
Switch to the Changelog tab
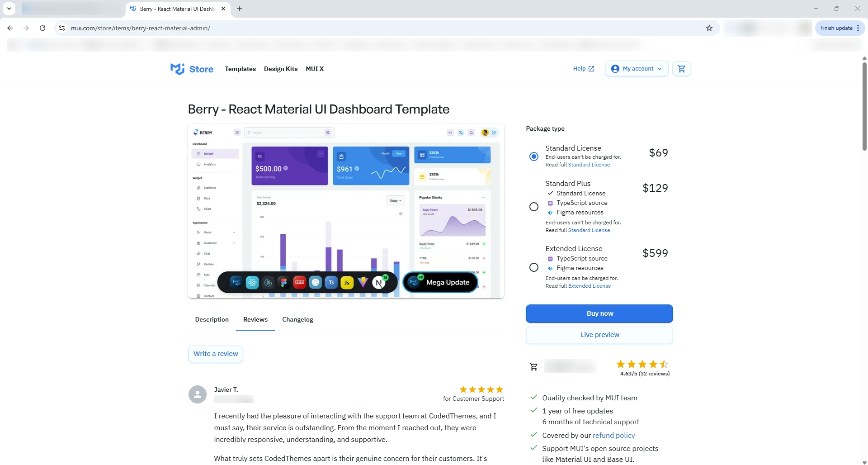(297, 319)
